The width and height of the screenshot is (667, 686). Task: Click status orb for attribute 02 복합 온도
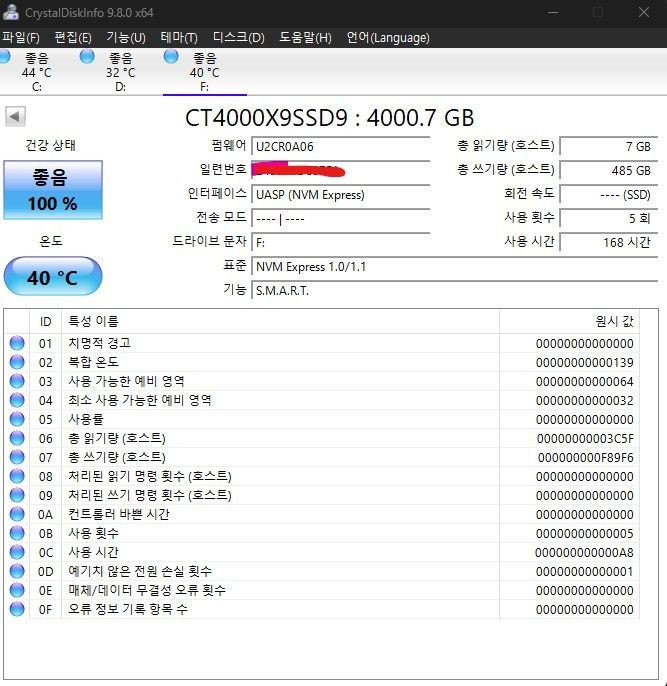click(17, 362)
